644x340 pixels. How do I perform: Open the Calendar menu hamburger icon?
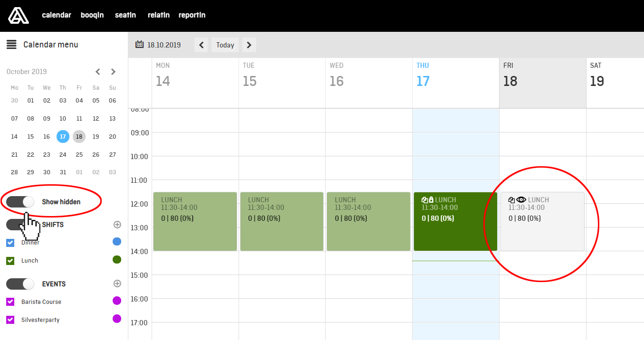click(11, 45)
